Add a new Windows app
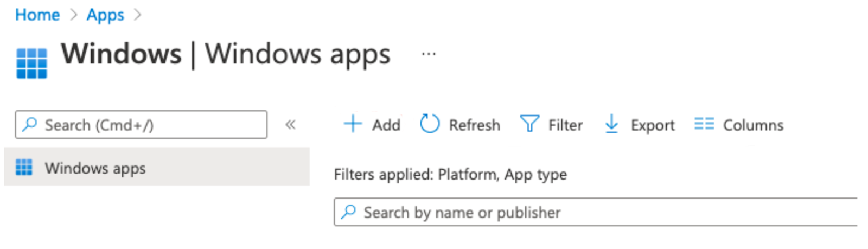 [372, 125]
